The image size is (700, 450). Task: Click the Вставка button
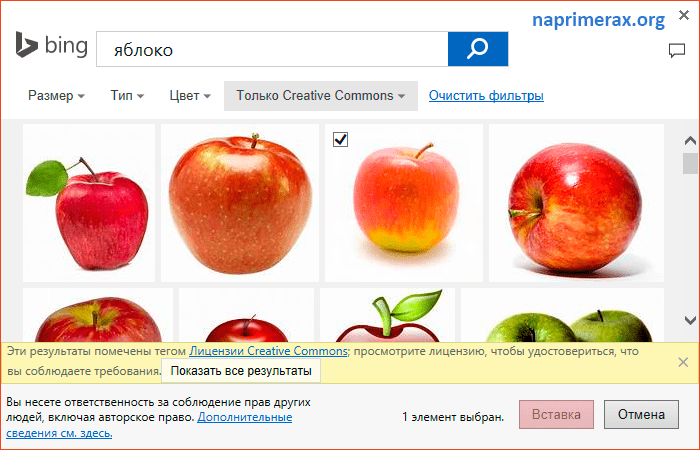click(556, 415)
